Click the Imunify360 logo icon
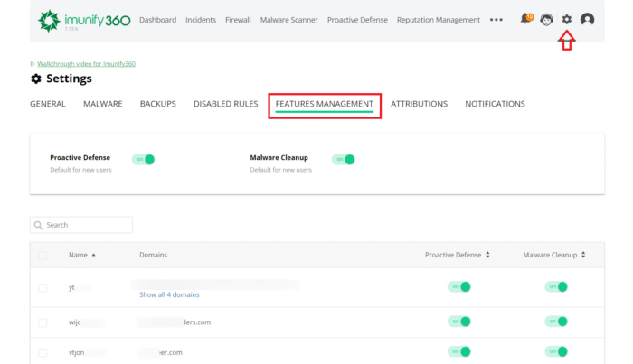 tap(51, 20)
